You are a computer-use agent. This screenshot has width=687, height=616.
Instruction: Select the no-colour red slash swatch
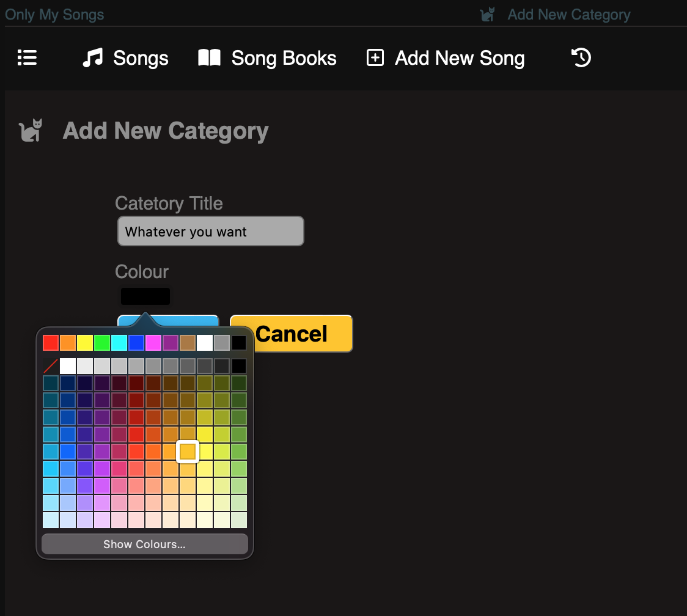click(51, 366)
